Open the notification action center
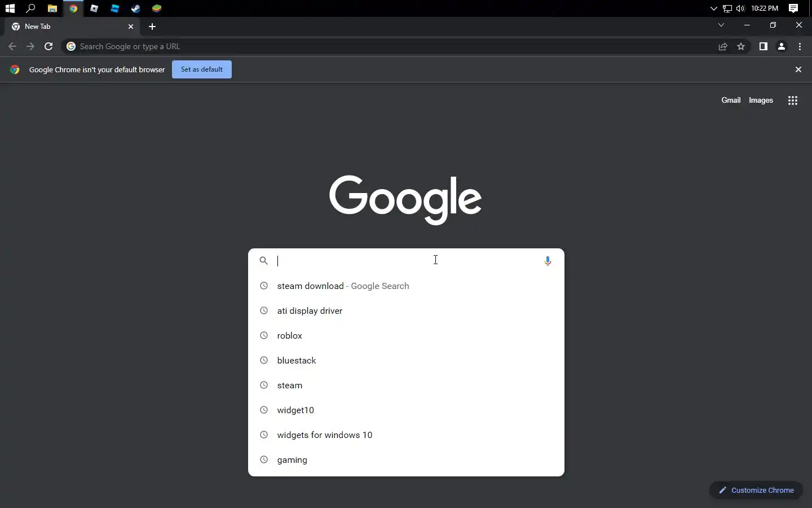 pyautogui.click(x=793, y=8)
